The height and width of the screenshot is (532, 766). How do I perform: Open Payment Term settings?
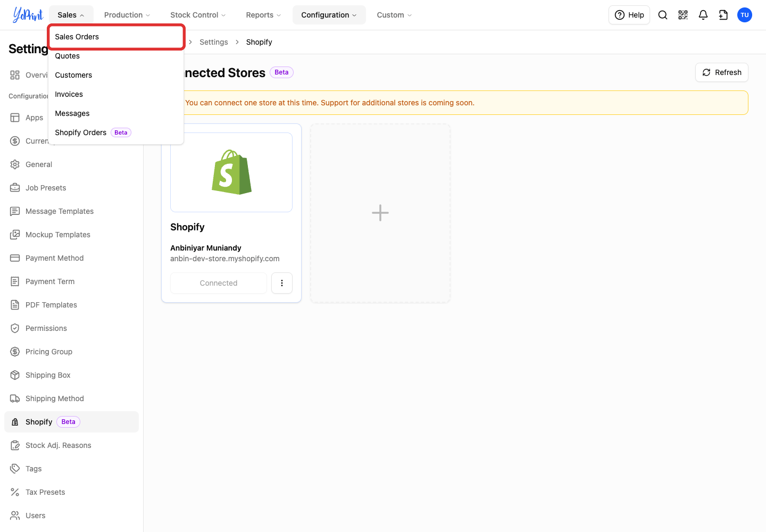tap(71, 281)
